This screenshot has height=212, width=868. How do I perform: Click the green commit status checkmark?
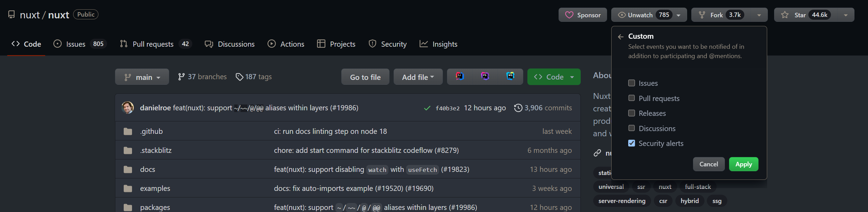coord(427,108)
